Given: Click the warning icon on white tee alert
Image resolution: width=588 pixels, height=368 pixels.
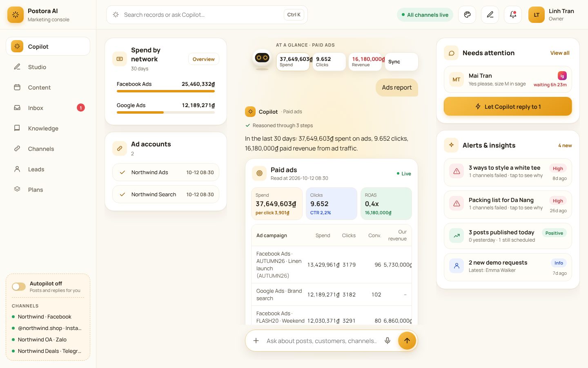Looking at the screenshot, I should 457,171.
